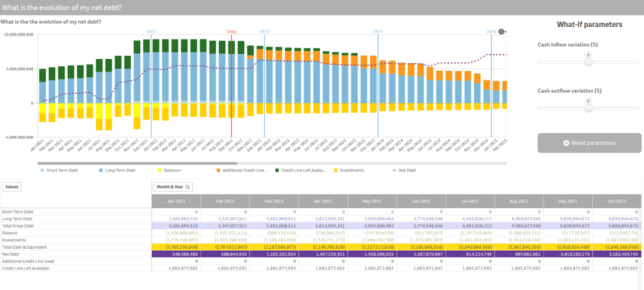Click the Balance+ legend color swatch
This screenshot has height=290, width=644.
(160, 170)
